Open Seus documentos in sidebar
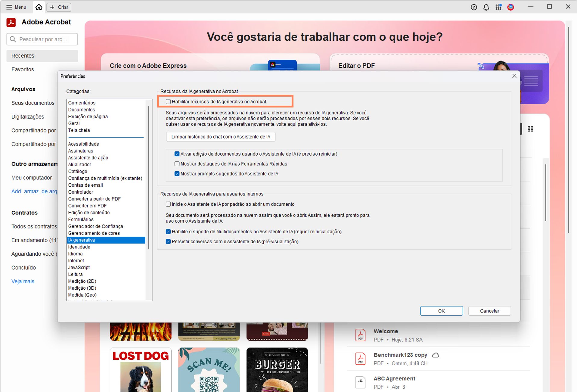Viewport: 577px width, 392px height. pos(33,103)
